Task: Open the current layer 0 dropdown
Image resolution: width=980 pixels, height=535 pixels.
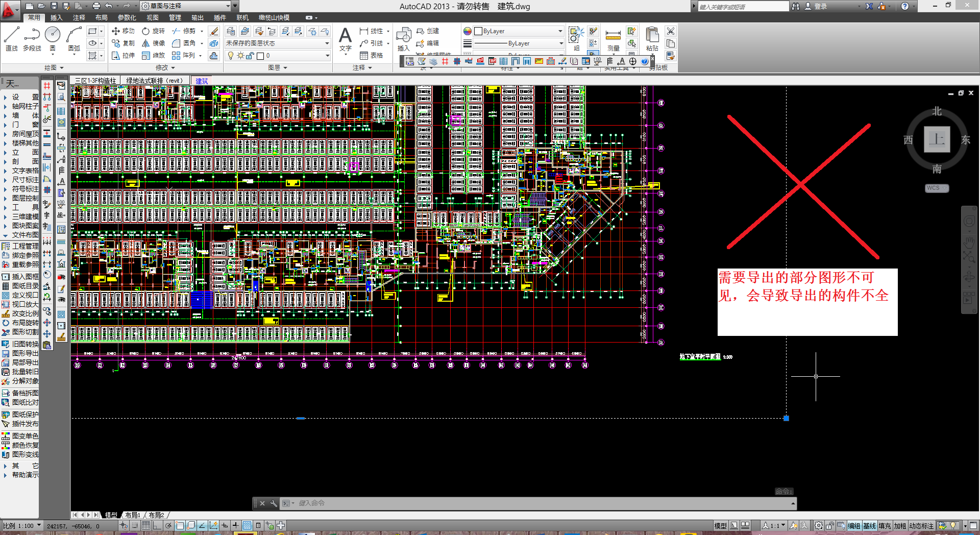Action: [x=278, y=56]
